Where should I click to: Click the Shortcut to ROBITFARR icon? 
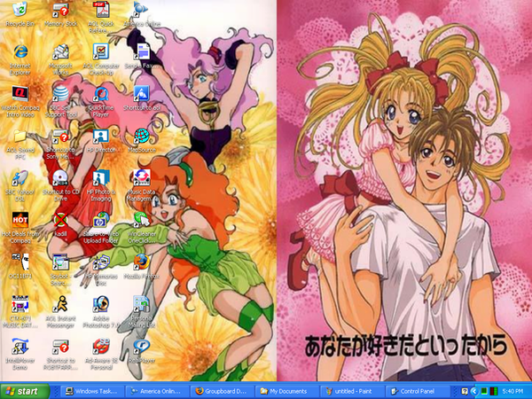click(x=60, y=346)
